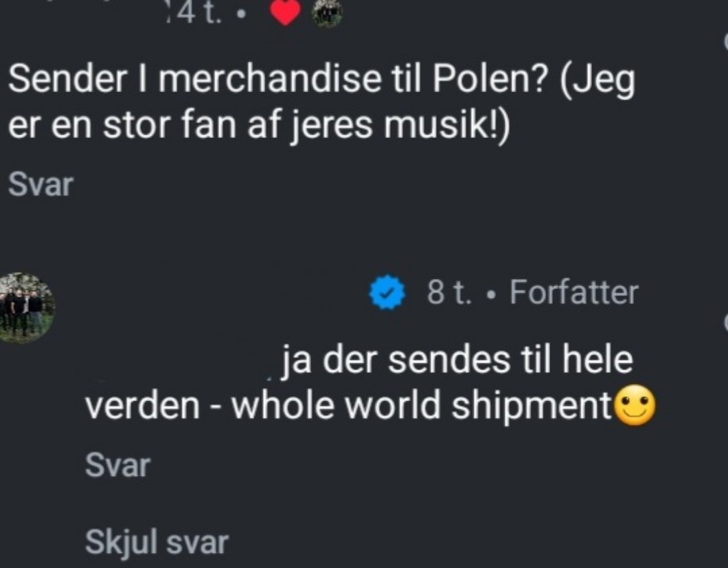Click the red heart icon
The height and width of the screenshot is (568, 728).
(x=286, y=13)
